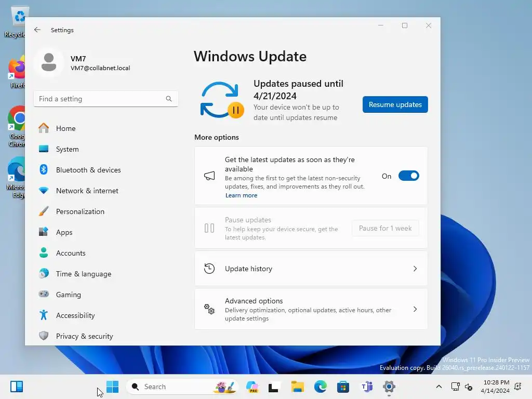The width and height of the screenshot is (532, 399).
Task: Open the Recycle Bin desktop icon
Action: click(x=16, y=22)
